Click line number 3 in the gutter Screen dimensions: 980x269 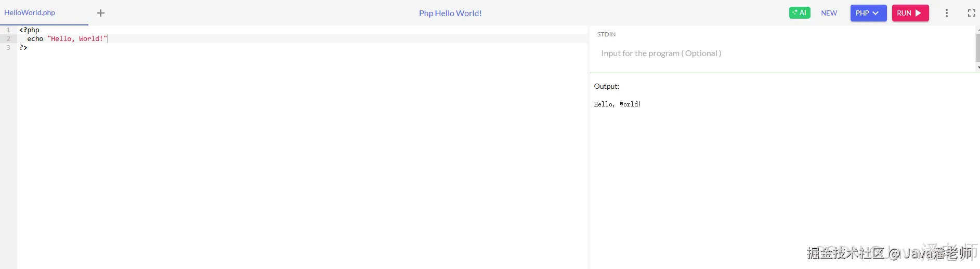(8, 48)
